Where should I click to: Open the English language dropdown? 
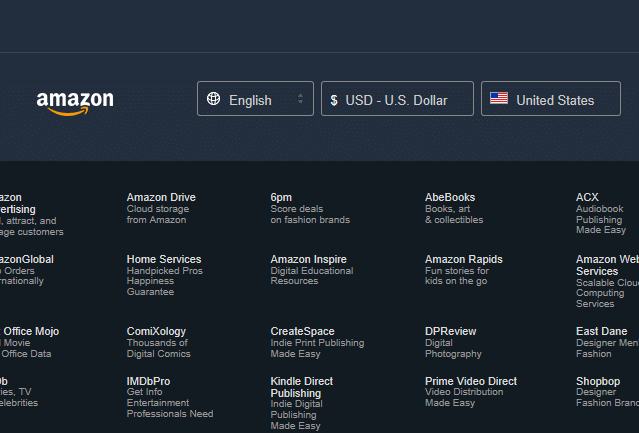pos(254,100)
